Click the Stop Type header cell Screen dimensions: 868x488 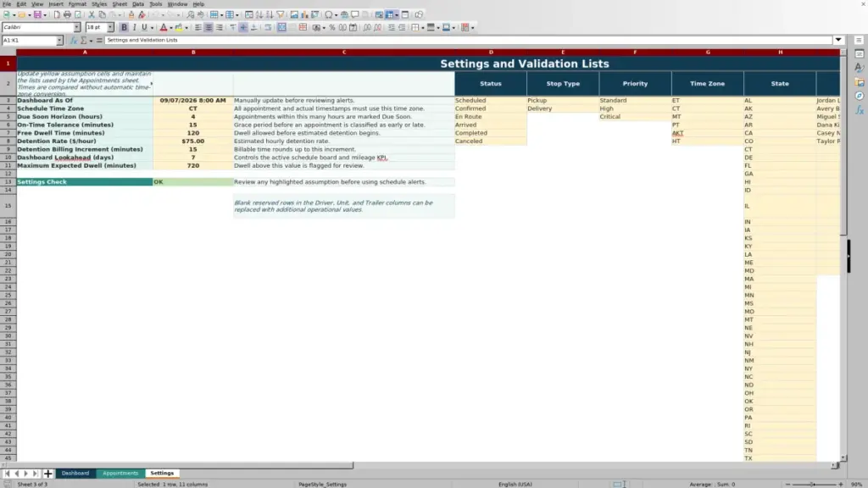(563, 84)
